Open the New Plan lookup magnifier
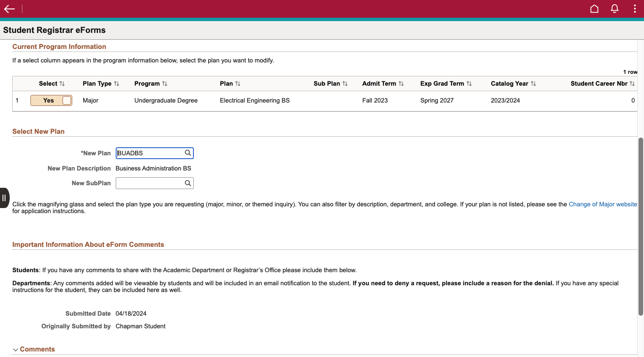Image resolution: width=644 pixels, height=357 pixels. pos(188,153)
